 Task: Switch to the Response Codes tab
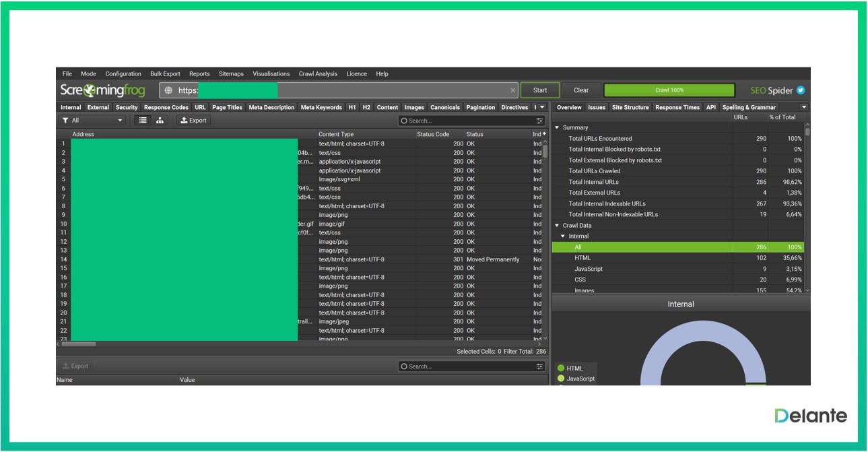[x=166, y=107]
